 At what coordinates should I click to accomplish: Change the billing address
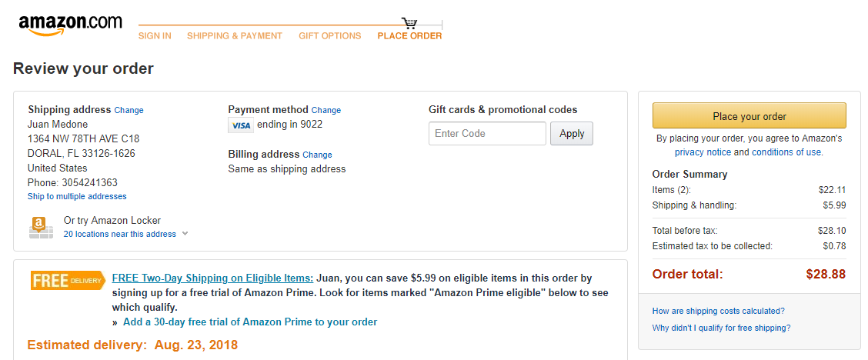(317, 155)
